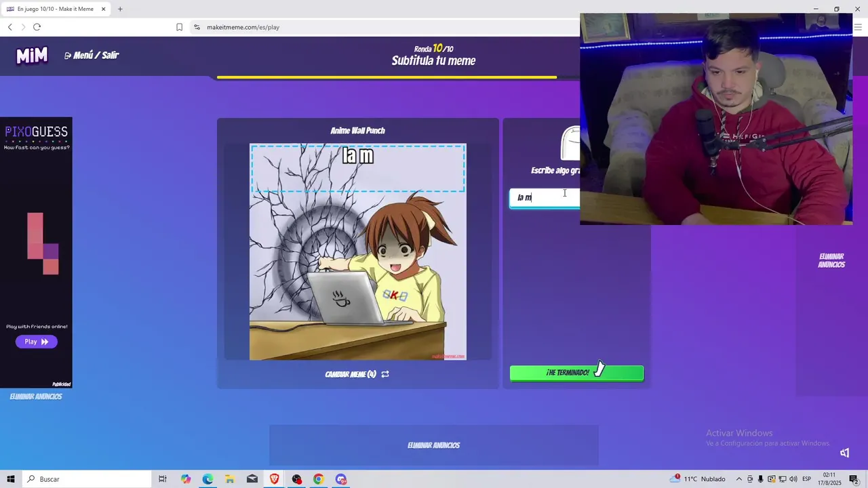Click the yellow round timer bar
The width and height of the screenshot is (868, 488).
click(x=387, y=77)
